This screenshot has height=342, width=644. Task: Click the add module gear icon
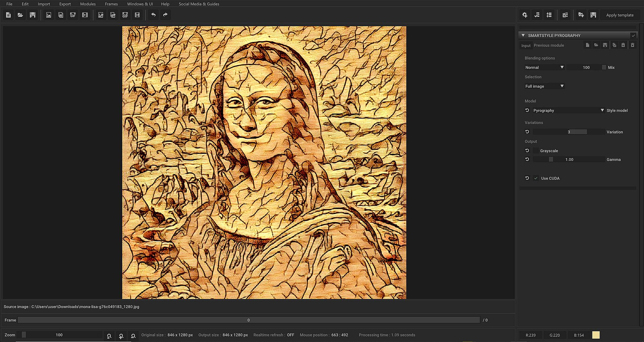coord(525,15)
